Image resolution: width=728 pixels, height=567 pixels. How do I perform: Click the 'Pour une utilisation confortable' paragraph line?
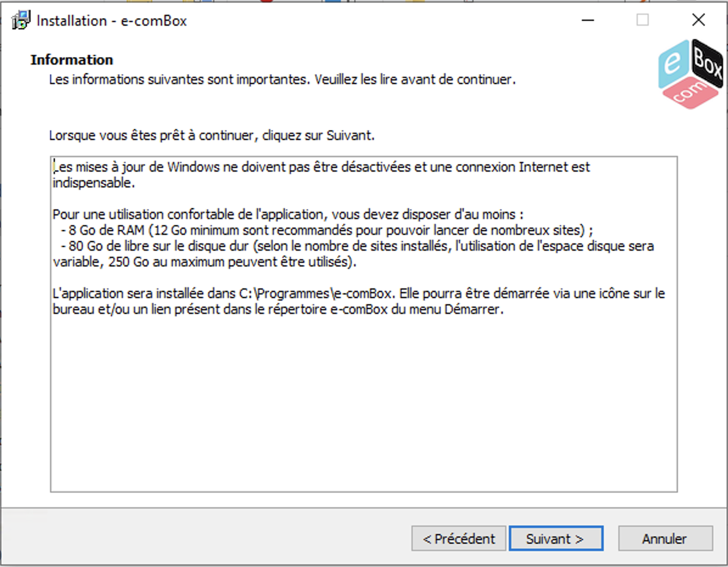pyautogui.click(x=288, y=214)
